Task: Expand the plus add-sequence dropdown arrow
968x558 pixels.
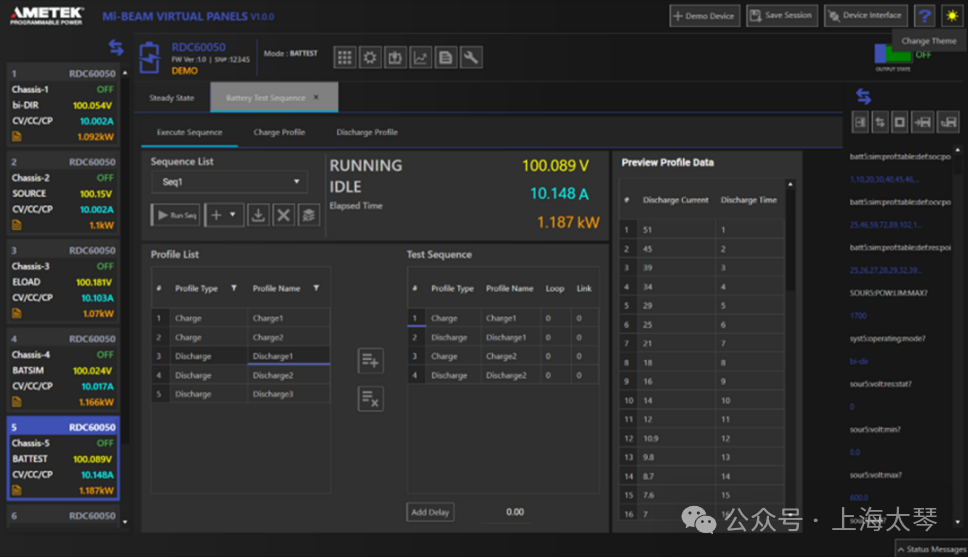Action: (232, 215)
